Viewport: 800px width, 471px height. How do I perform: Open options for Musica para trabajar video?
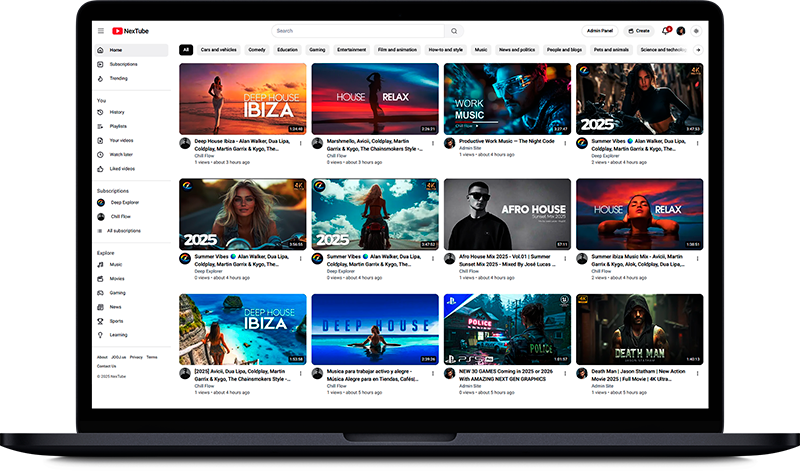pos(433,374)
